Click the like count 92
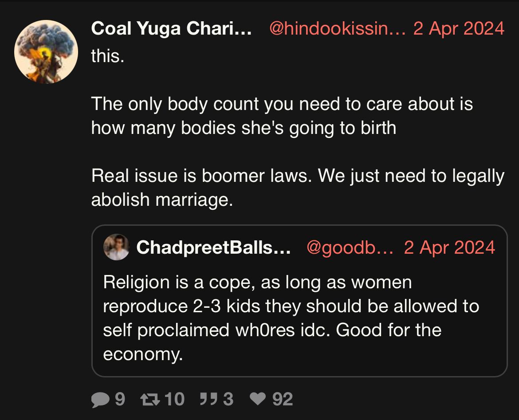519x420 pixels. pos(283,399)
